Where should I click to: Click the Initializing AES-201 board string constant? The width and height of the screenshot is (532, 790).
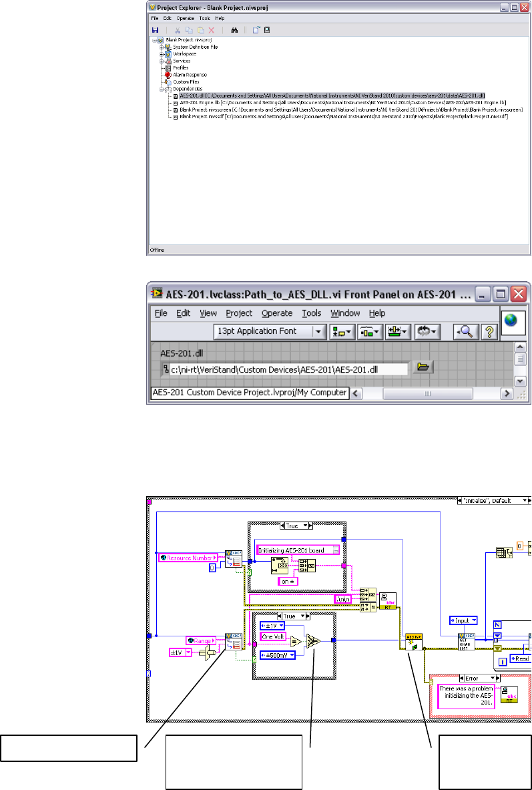coord(298,550)
